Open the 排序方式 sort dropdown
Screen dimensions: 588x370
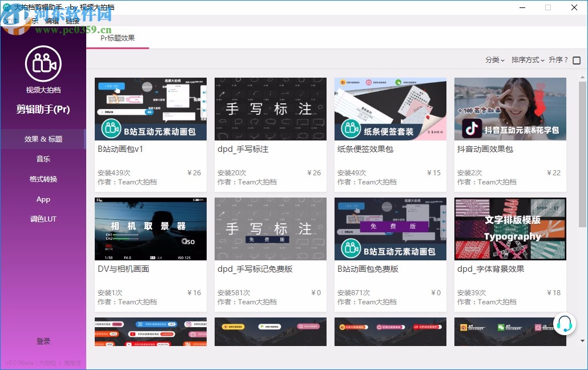coord(527,59)
